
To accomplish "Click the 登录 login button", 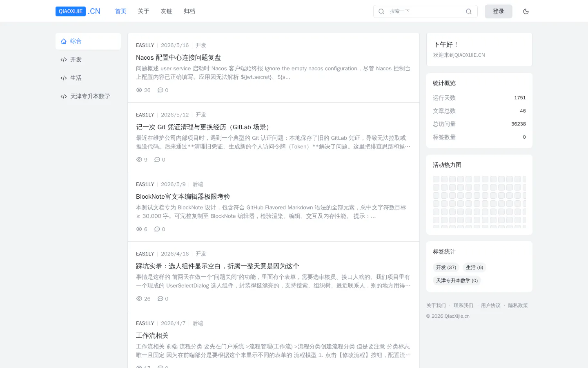I will [499, 11].
